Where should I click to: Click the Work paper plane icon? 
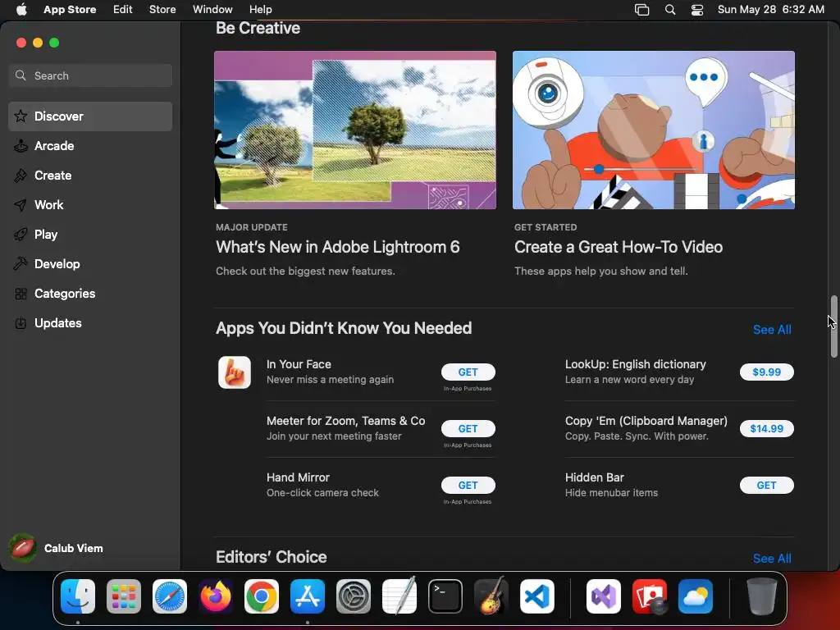click(x=21, y=204)
